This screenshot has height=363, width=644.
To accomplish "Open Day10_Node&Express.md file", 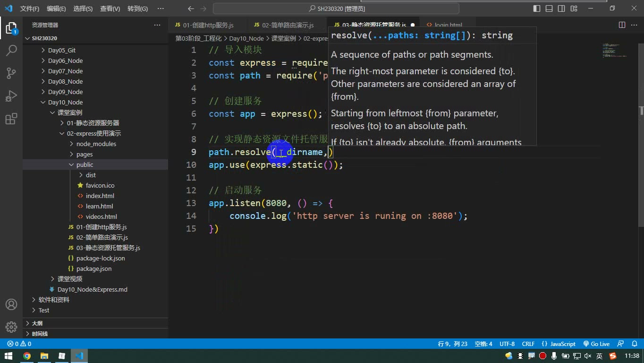I will pos(92,289).
